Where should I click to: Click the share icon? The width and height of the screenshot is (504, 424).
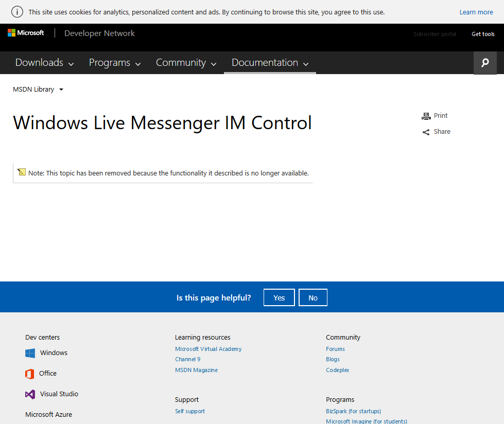[x=426, y=132]
